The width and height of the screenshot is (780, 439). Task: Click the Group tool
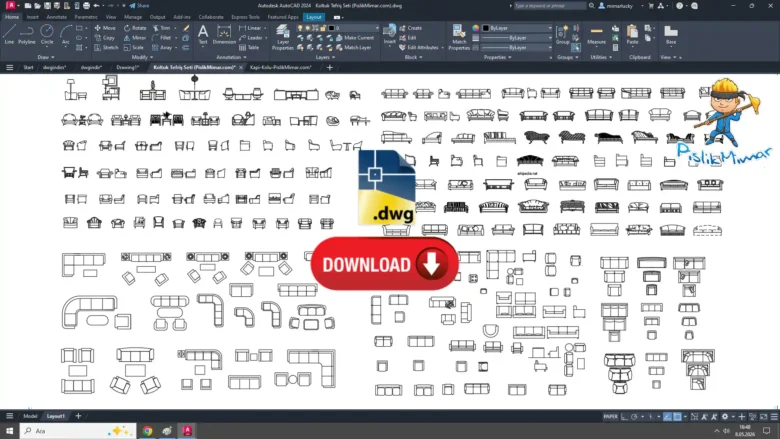tap(562, 35)
